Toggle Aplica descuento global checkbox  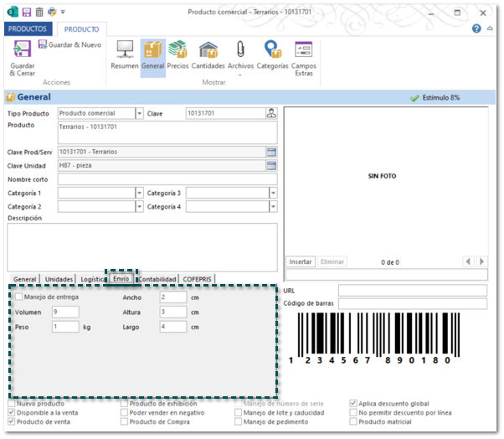[x=353, y=402]
